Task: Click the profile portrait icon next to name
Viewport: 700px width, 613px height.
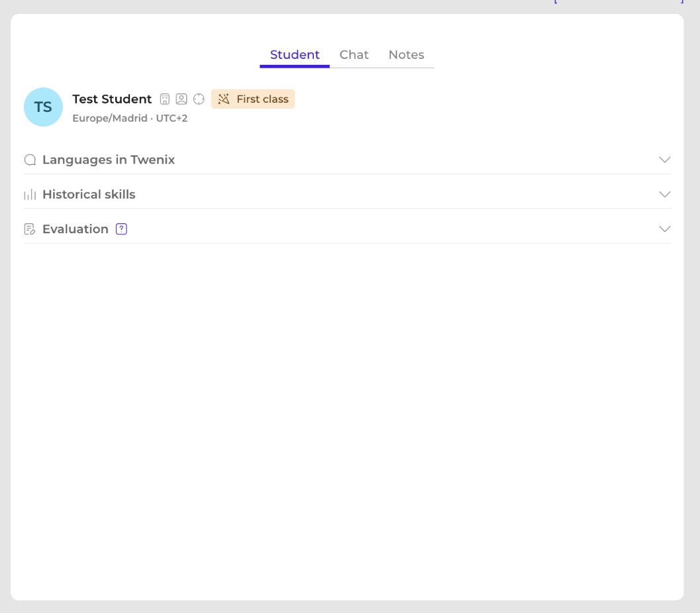Action: tap(181, 99)
